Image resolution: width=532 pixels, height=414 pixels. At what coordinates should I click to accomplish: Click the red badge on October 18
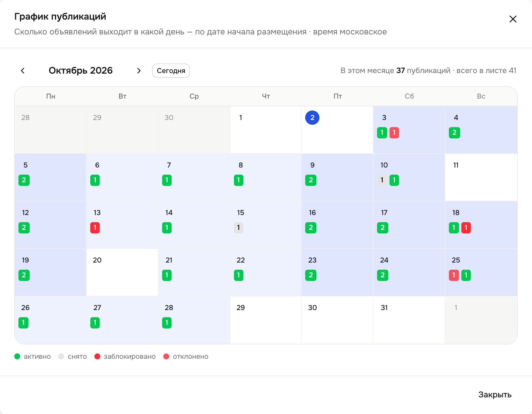[x=466, y=228]
